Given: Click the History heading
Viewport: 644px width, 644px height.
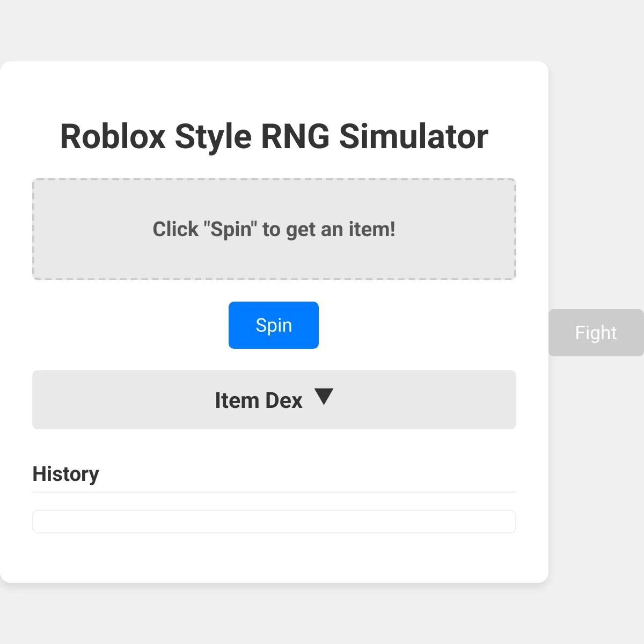Looking at the screenshot, I should (x=66, y=474).
